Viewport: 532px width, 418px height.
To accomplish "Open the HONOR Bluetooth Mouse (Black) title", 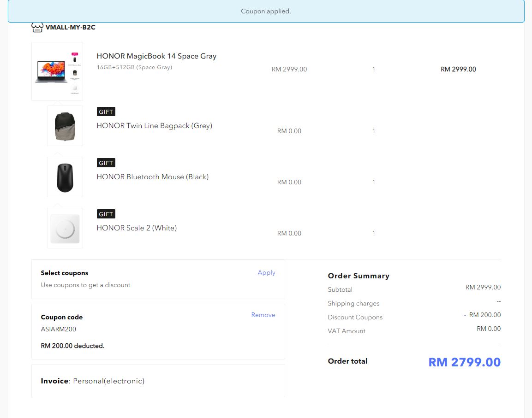I will 152,177.
